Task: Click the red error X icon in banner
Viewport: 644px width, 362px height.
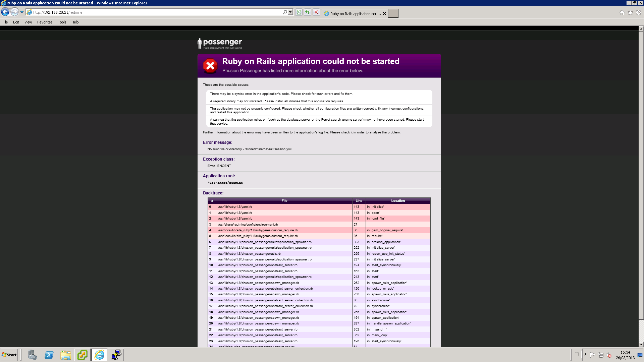Action: tap(210, 66)
